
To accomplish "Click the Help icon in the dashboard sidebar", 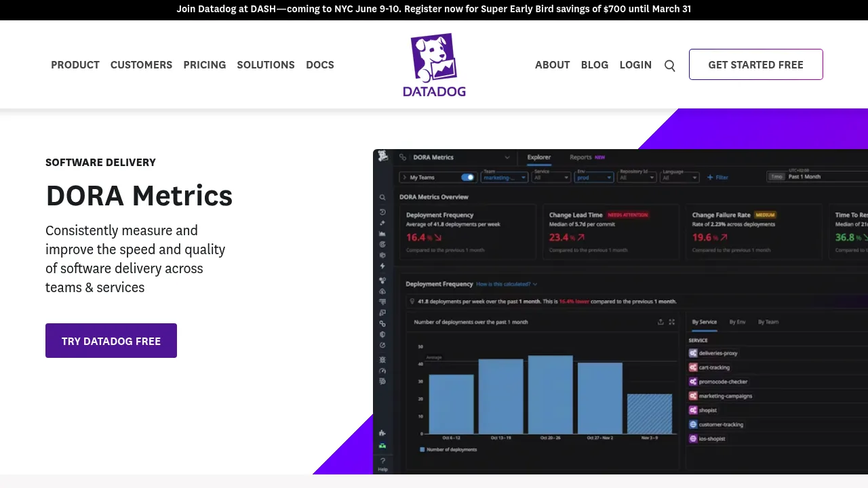I will coord(382,464).
